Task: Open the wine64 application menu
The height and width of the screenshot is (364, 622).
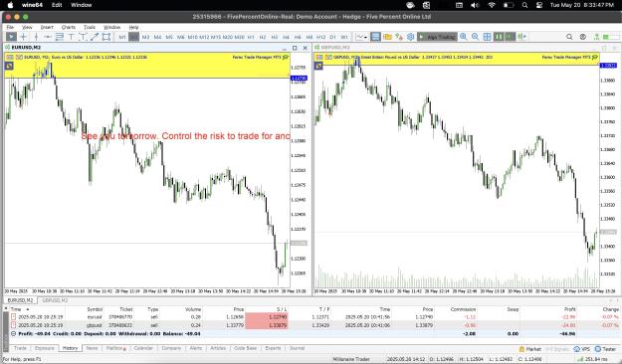Action: pyautogui.click(x=32, y=5)
